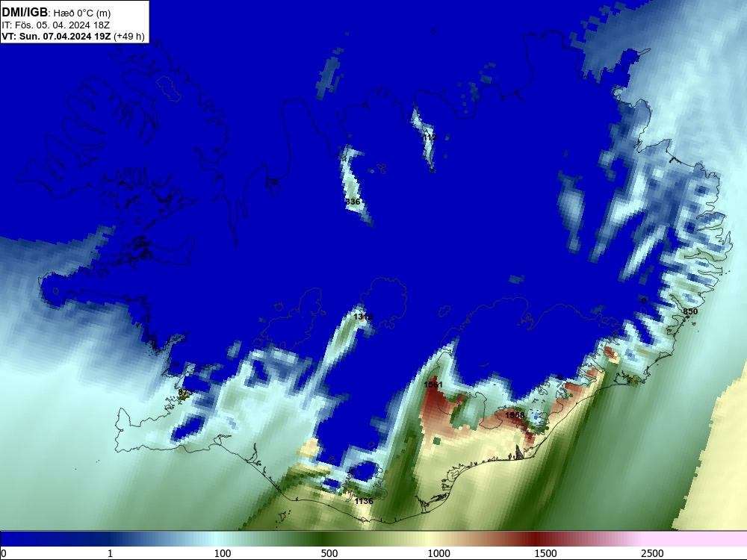Click the 873 value label on the map
Viewport: 747px width, 560px height.
pyautogui.click(x=185, y=393)
